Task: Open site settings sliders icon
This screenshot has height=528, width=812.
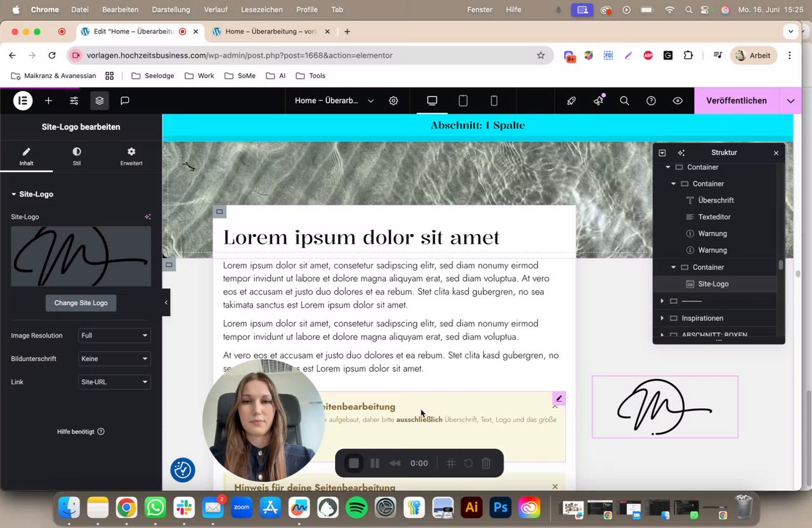Action: tap(74, 100)
